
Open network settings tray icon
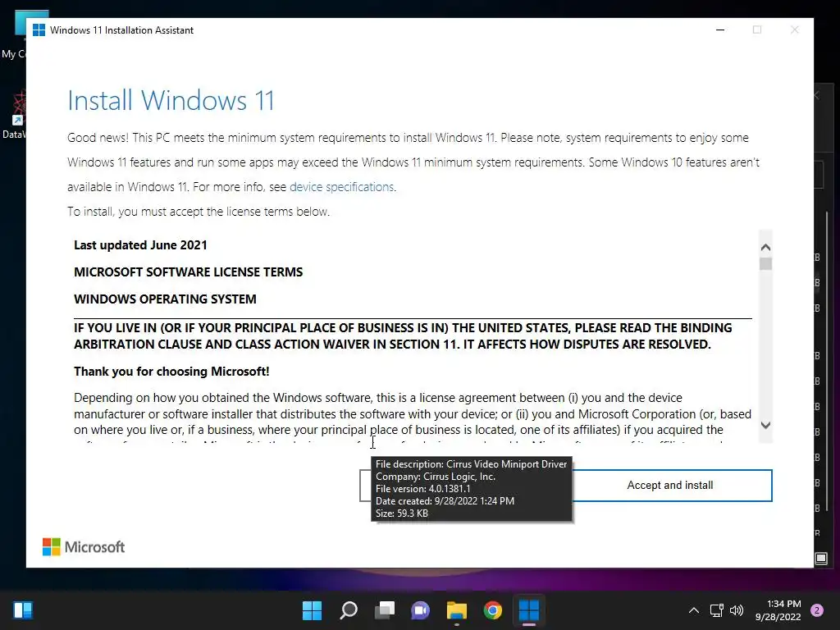click(x=716, y=610)
